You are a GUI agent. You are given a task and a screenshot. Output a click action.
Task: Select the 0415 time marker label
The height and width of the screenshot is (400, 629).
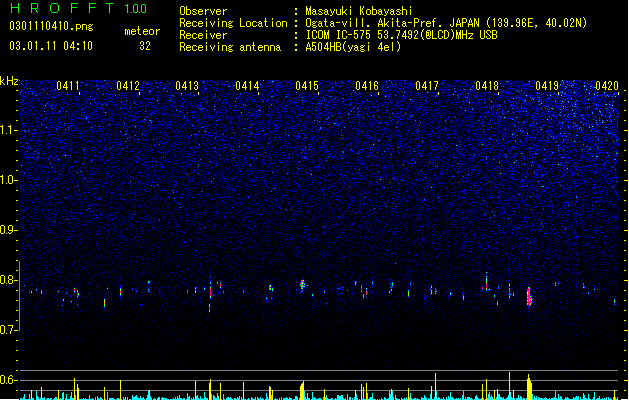(307, 86)
